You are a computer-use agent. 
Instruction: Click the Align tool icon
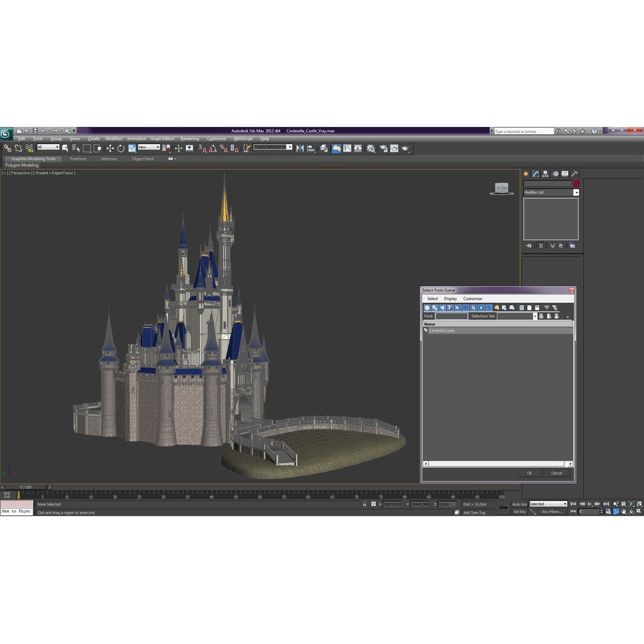[x=311, y=148]
